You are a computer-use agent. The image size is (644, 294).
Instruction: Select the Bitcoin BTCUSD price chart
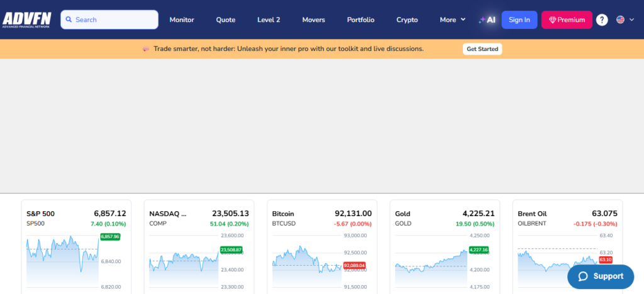tap(322, 258)
